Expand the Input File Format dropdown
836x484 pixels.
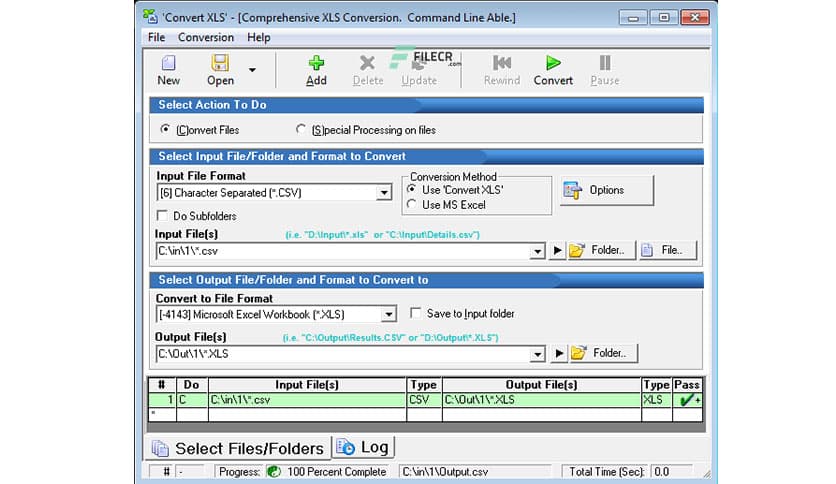pos(384,193)
